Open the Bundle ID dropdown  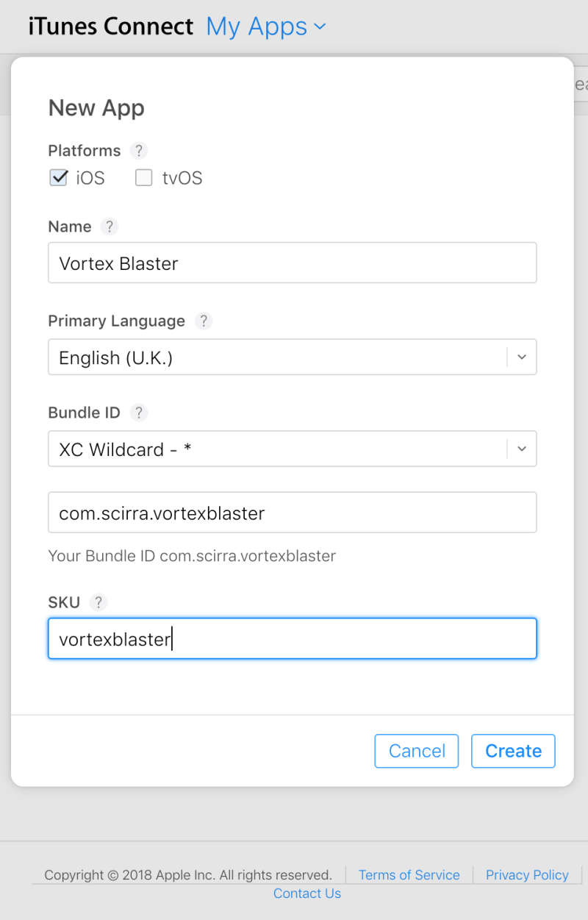pos(522,449)
